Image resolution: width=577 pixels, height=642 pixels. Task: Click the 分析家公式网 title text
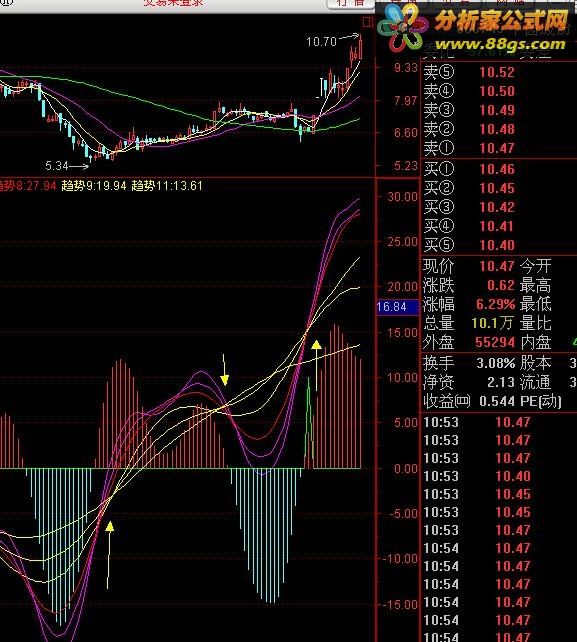[502, 20]
